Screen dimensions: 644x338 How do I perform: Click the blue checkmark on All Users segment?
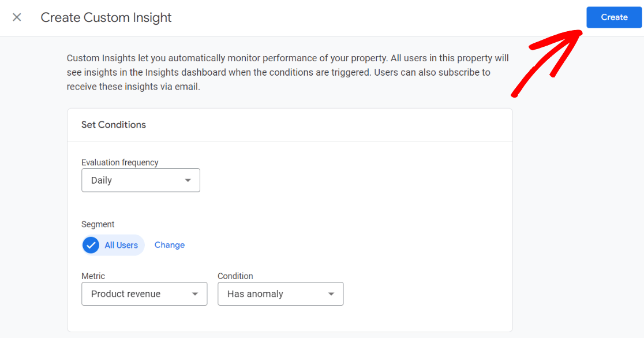coord(91,245)
